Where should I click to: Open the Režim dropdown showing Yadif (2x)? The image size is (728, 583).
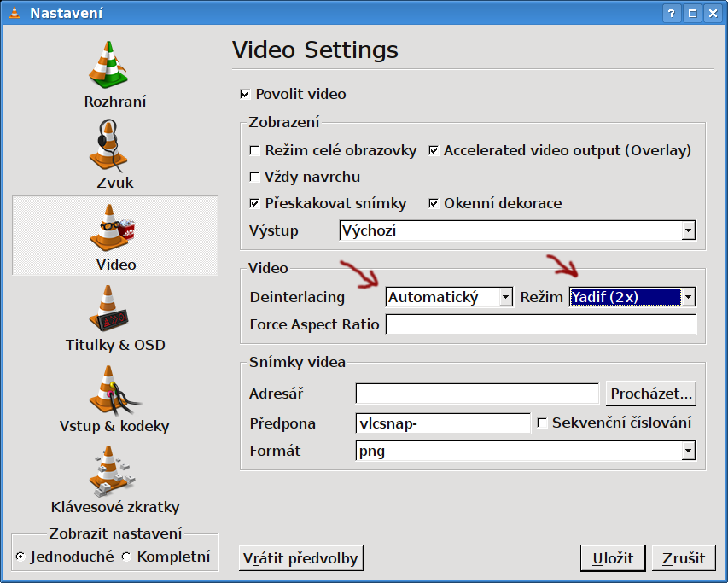(x=632, y=297)
